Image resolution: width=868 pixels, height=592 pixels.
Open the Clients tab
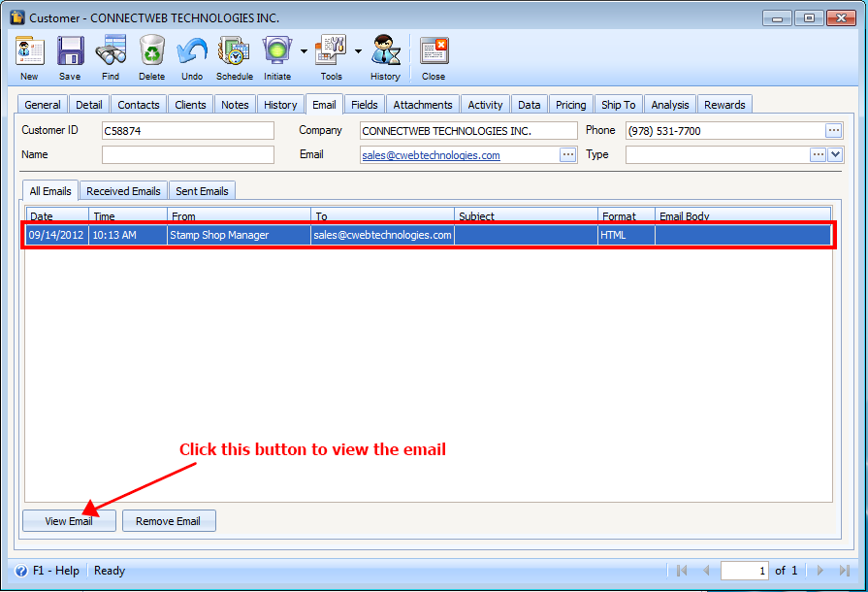[190, 105]
